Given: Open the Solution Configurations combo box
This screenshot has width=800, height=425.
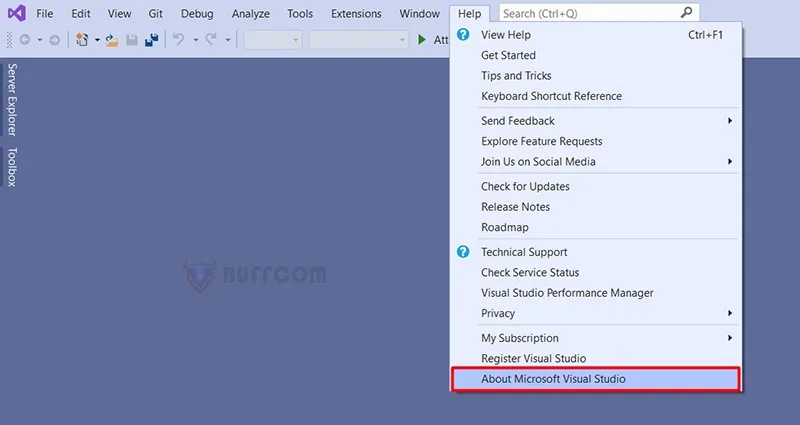Looking at the screenshot, I should pos(273,40).
